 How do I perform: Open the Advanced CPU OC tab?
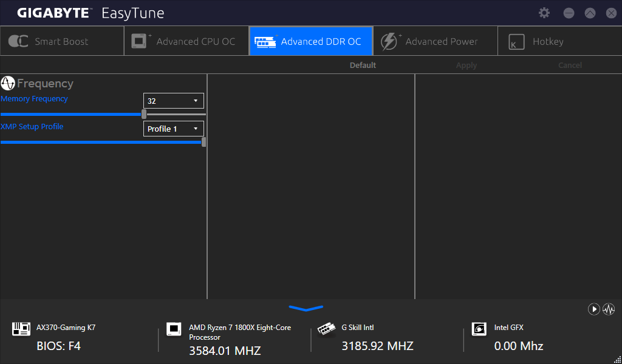click(x=186, y=41)
